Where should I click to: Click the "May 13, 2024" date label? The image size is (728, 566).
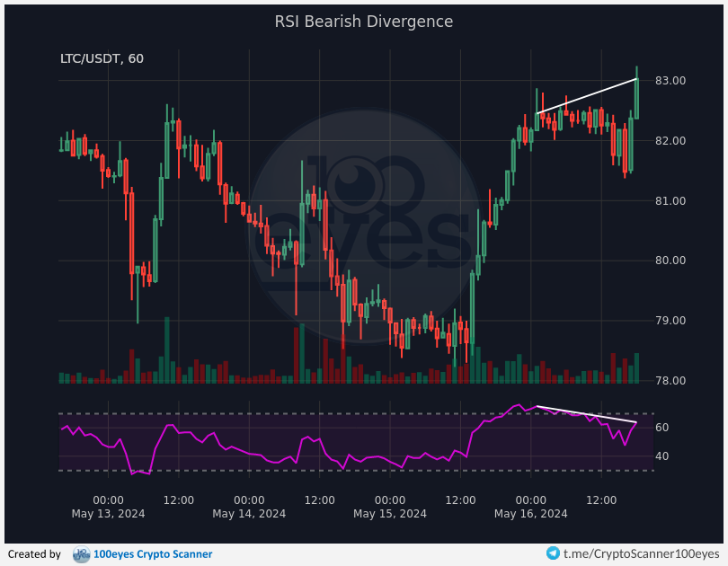click(108, 514)
